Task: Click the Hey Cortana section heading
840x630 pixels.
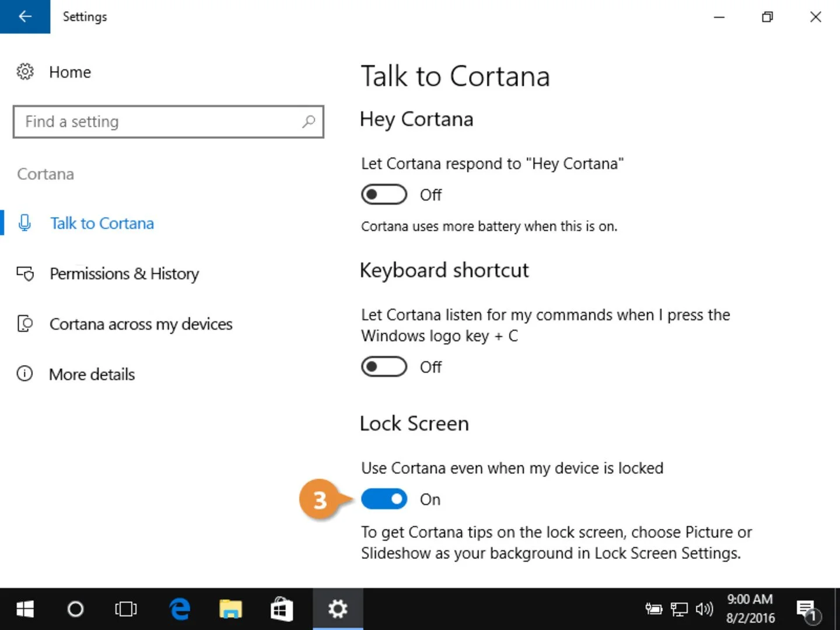Action: 416,120
